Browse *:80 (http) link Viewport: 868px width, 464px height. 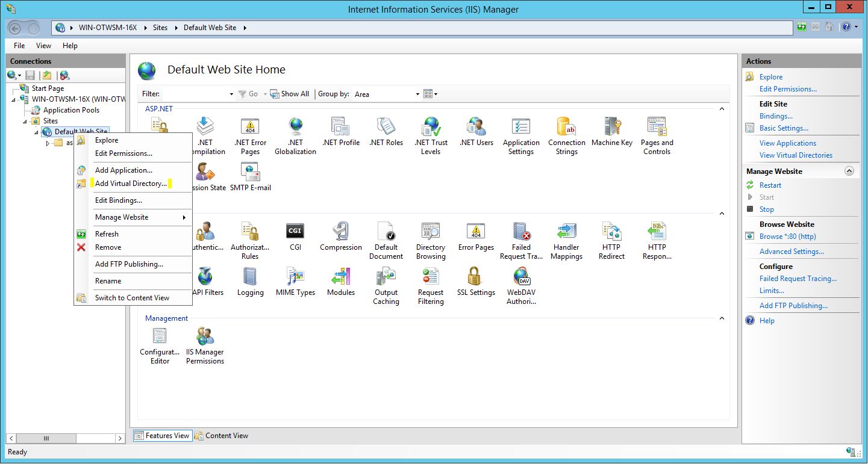coord(788,237)
